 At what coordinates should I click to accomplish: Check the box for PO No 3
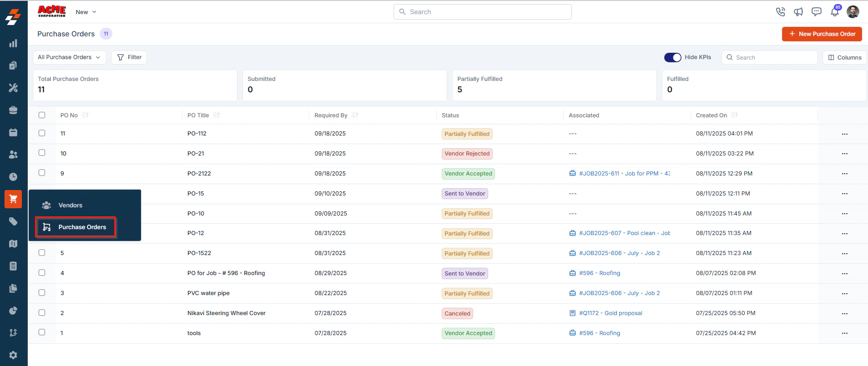(42, 293)
